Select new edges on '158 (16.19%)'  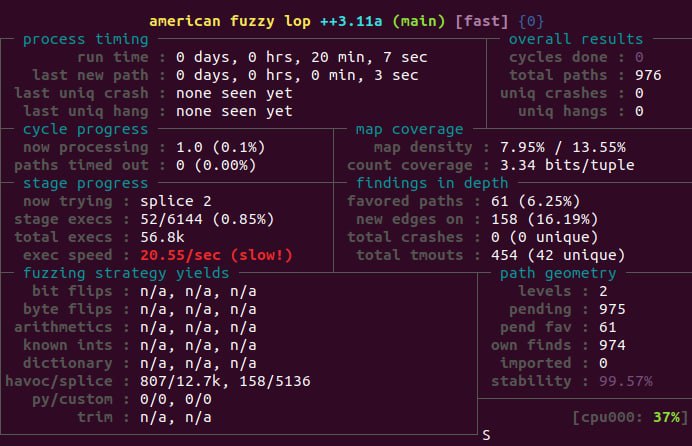544,219
